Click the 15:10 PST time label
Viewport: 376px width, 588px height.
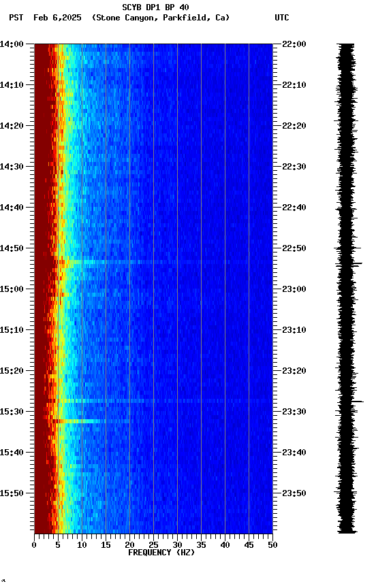click(12, 330)
